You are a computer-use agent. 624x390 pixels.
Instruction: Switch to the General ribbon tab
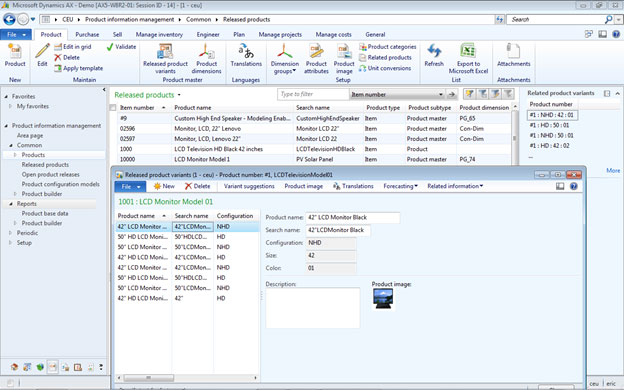[375, 35]
